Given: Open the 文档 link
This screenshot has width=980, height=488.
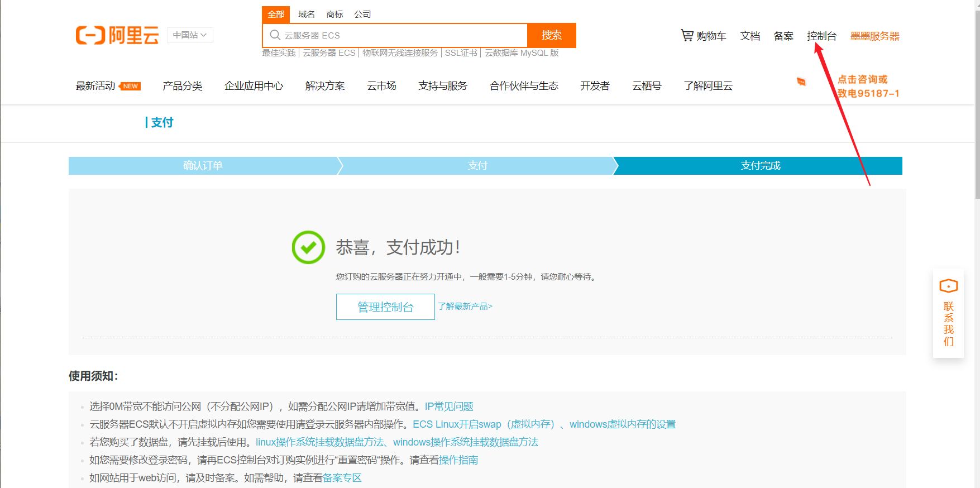Looking at the screenshot, I should [x=750, y=36].
